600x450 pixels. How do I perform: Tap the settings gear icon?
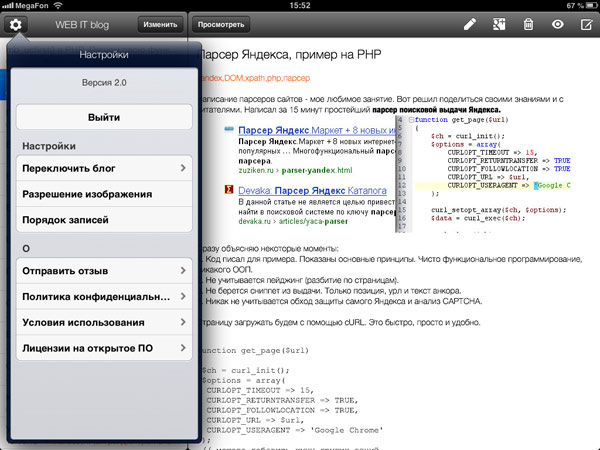16,25
